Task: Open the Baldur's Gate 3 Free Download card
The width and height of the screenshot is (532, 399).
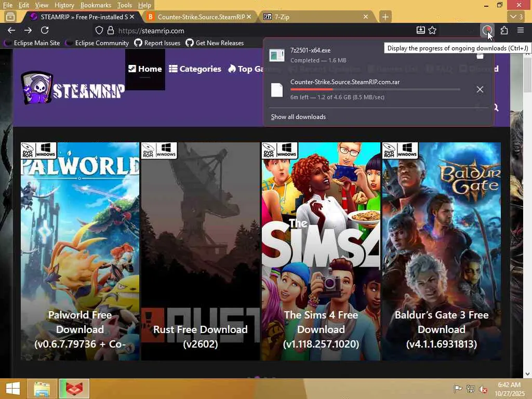Action: [442, 251]
